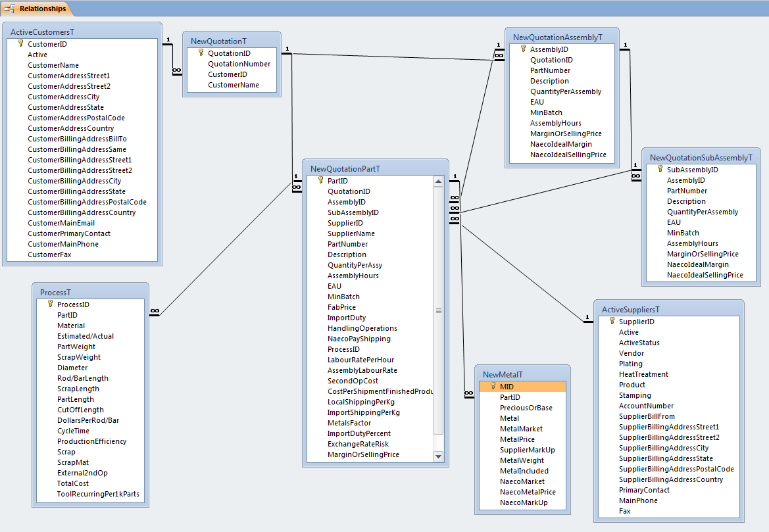769x532 pixels.
Task: Select the MetalsFactor field
Action: tap(370, 423)
